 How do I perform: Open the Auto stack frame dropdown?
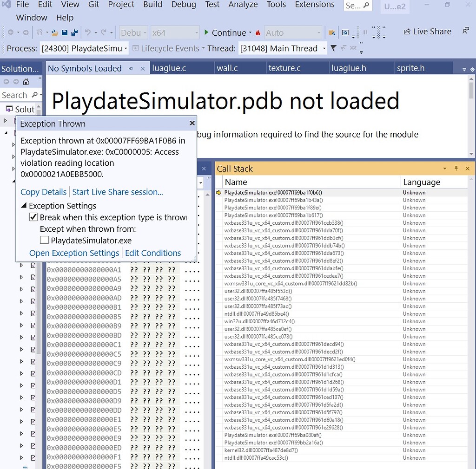293,33
